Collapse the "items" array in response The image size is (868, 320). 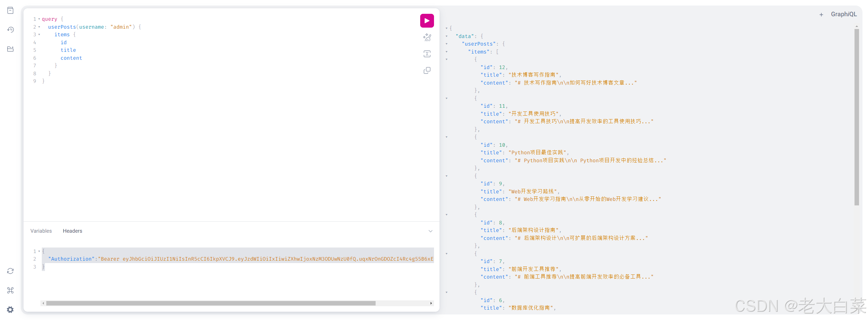pyautogui.click(x=446, y=52)
